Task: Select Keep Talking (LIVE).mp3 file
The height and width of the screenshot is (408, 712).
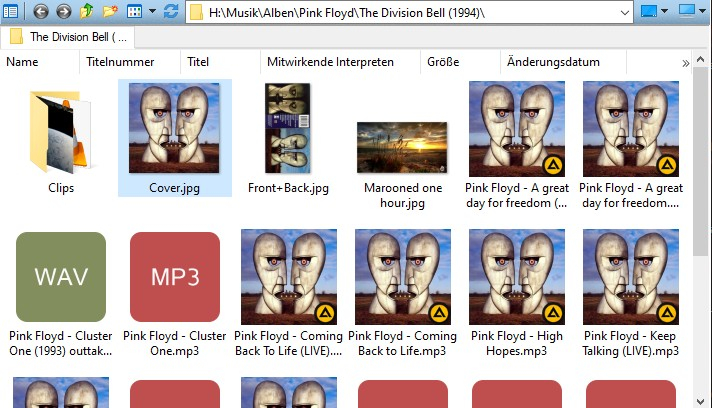Action: click(x=631, y=277)
